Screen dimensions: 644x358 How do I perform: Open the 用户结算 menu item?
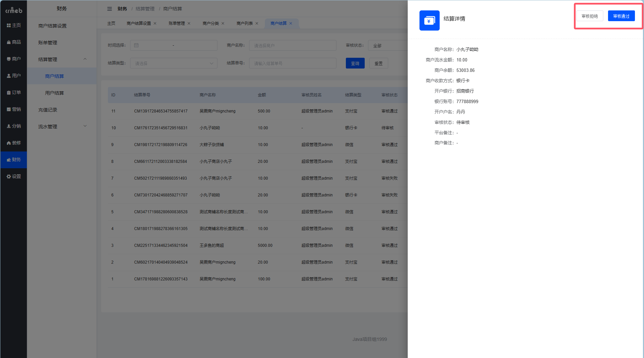click(x=54, y=93)
